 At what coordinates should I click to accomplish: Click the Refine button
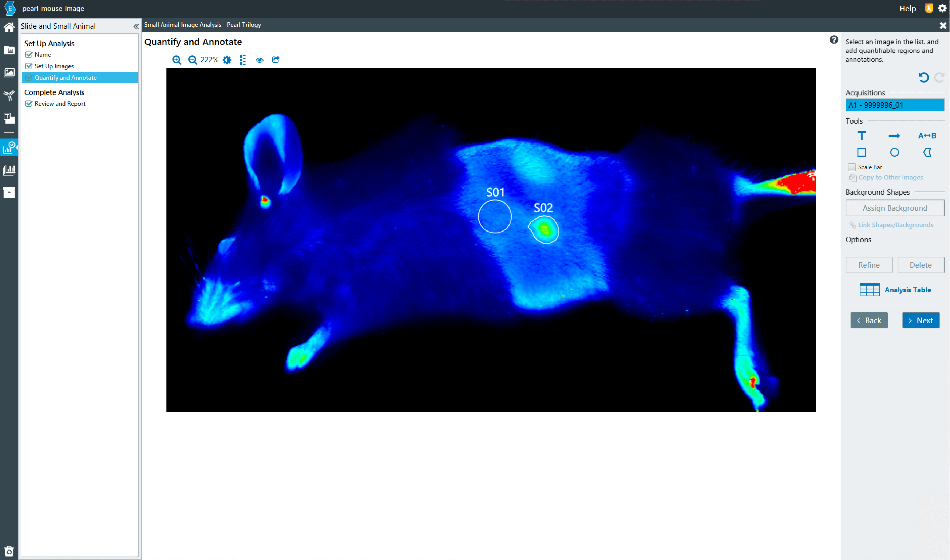click(x=869, y=265)
